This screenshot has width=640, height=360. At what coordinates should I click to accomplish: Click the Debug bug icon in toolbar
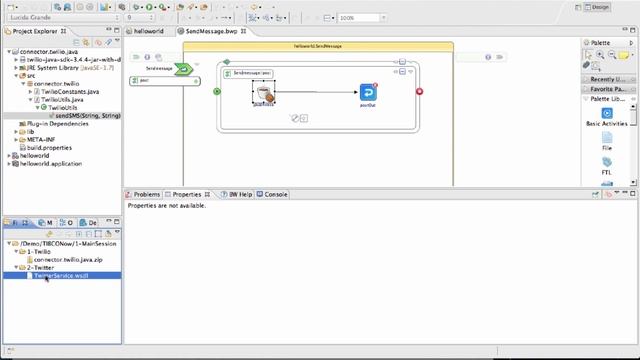click(136, 7)
